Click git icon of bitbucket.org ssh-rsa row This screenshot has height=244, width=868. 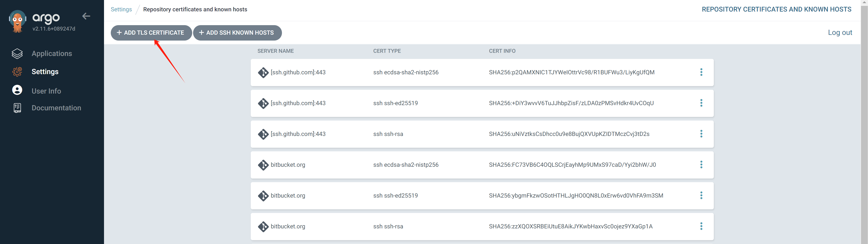tap(263, 227)
